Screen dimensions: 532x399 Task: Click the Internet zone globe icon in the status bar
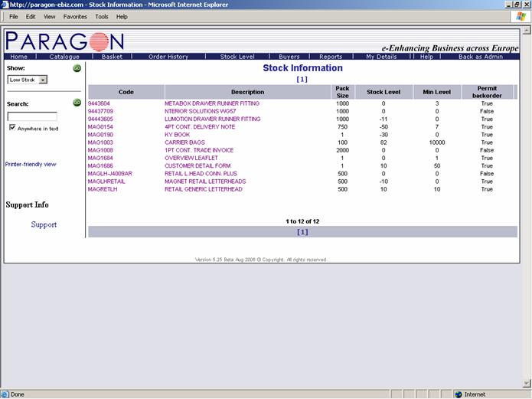pos(459,394)
